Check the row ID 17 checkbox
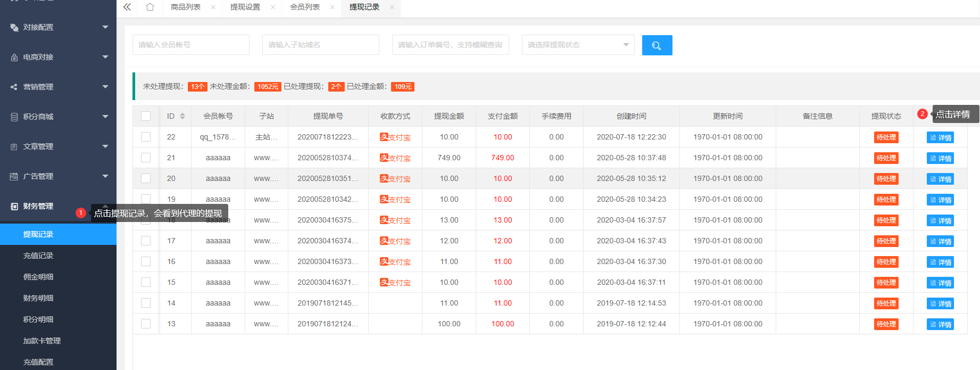Viewport: 980px width, 370px height. pos(146,241)
